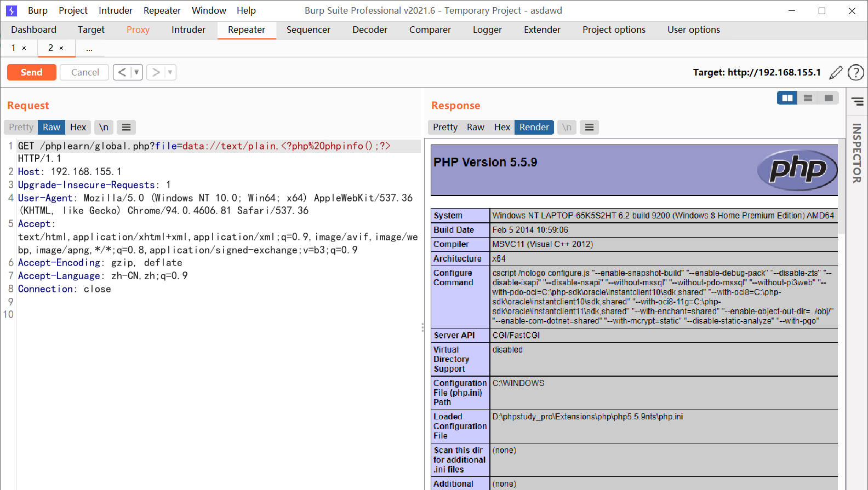Viewport: 868px width, 490px height.
Task: Click the Connection: close header line
Action: pos(65,289)
